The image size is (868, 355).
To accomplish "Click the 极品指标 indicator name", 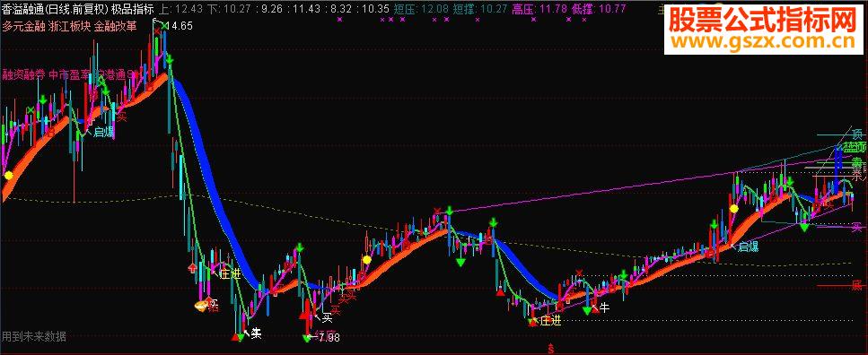I will (133, 9).
